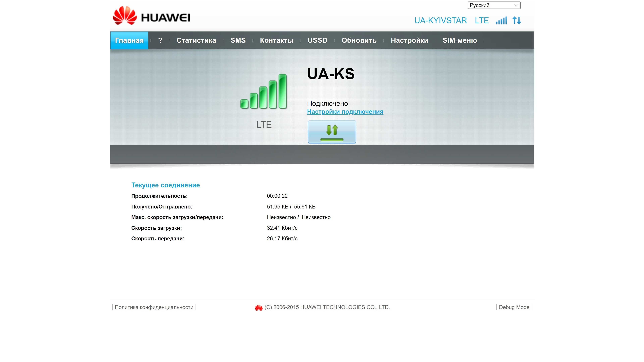
Task: Click the Макс. скорость загрузки/передачи label
Action: (177, 217)
